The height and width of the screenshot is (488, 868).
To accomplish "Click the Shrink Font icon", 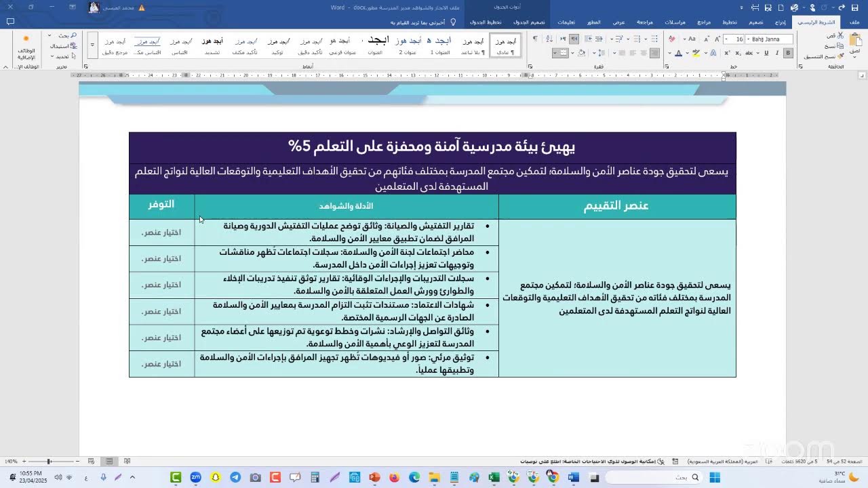I will click(x=707, y=39).
